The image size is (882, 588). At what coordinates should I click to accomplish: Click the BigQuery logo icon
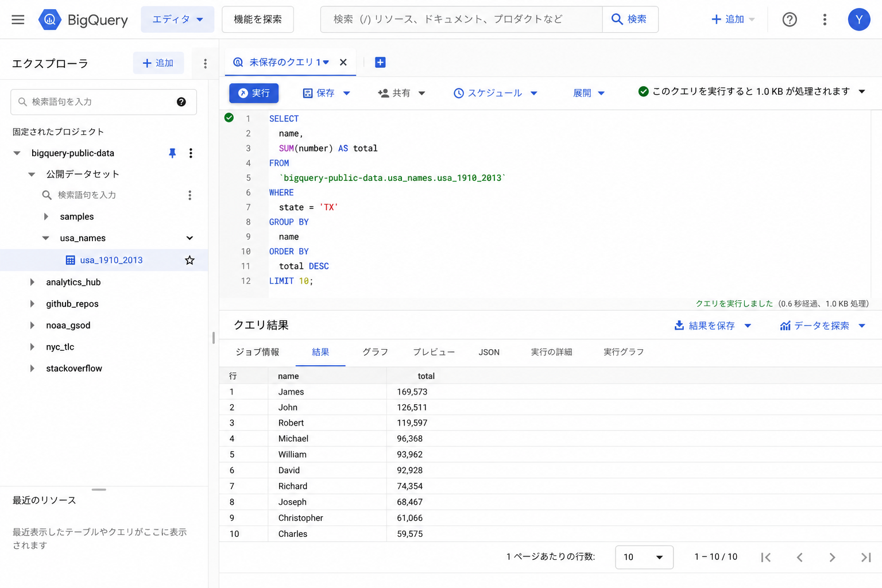point(50,20)
